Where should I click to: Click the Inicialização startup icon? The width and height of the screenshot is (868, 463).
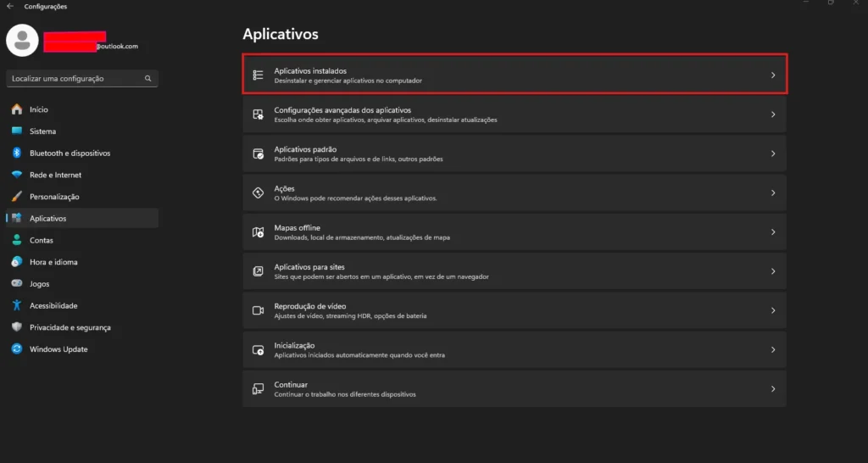[258, 350]
